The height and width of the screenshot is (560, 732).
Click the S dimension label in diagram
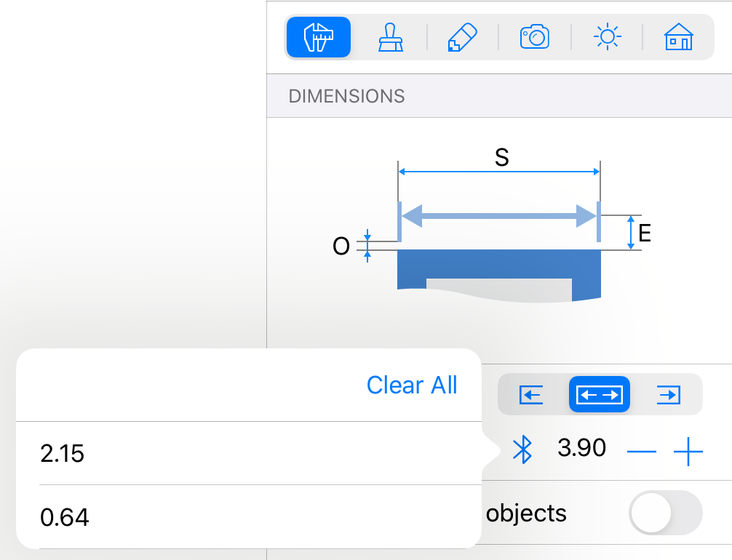point(501,158)
